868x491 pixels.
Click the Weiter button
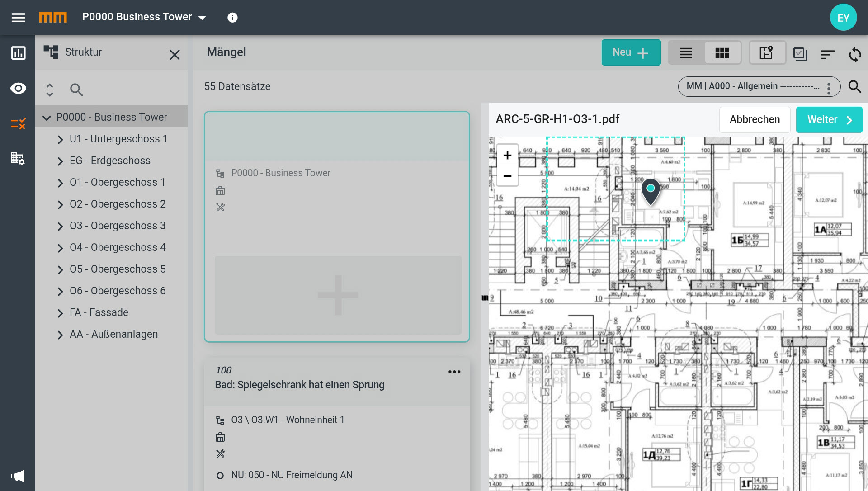click(x=829, y=120)
